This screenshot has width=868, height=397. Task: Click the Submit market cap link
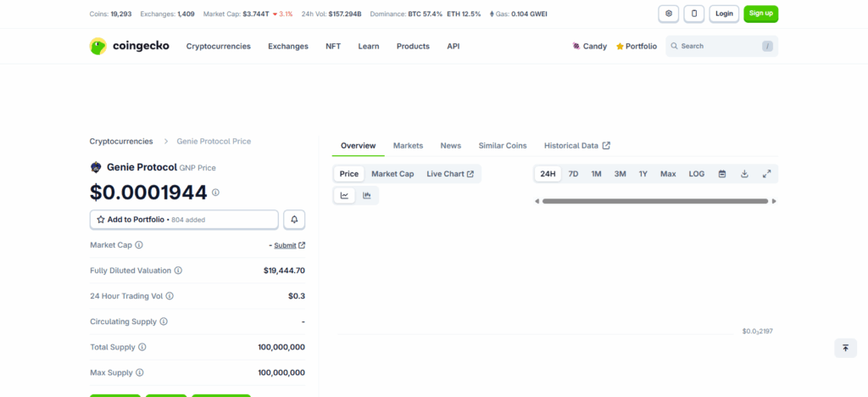click(285, 245)
